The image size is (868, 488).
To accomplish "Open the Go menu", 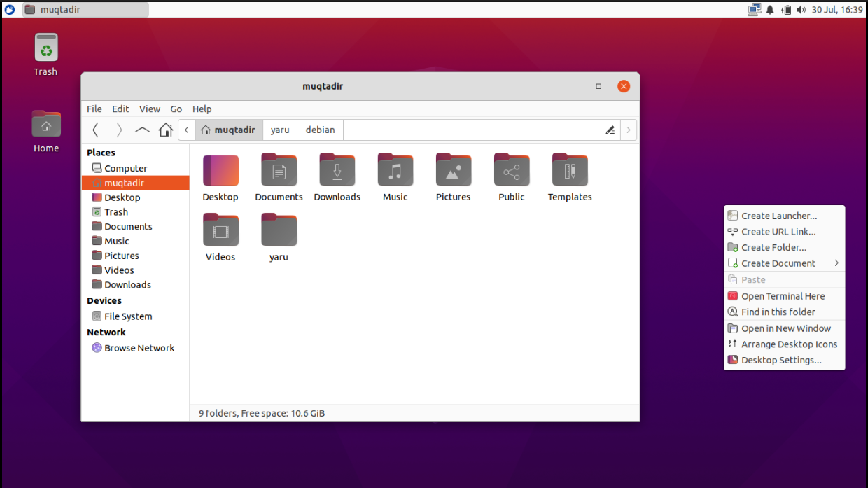I will click(x=176, y=109).
